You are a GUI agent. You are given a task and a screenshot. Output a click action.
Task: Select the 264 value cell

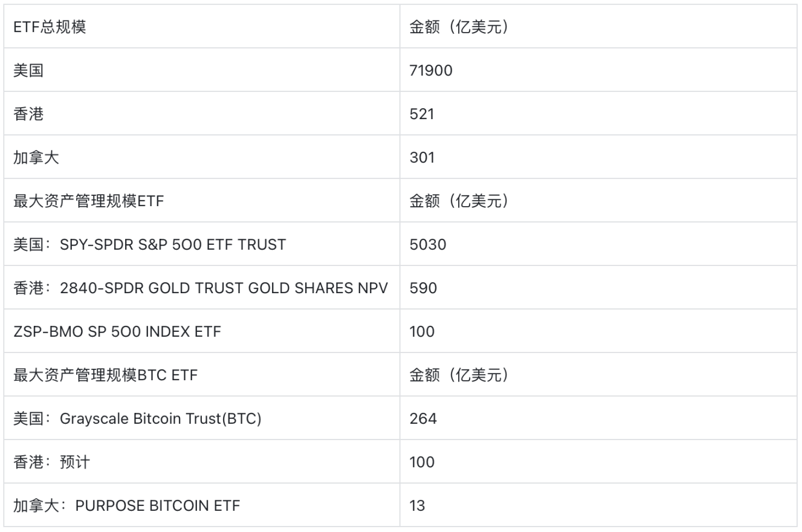423,419
